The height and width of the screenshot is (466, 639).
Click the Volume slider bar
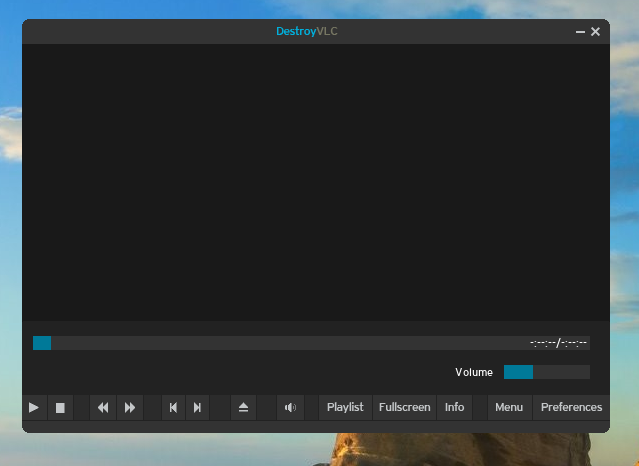click(547, 372)
